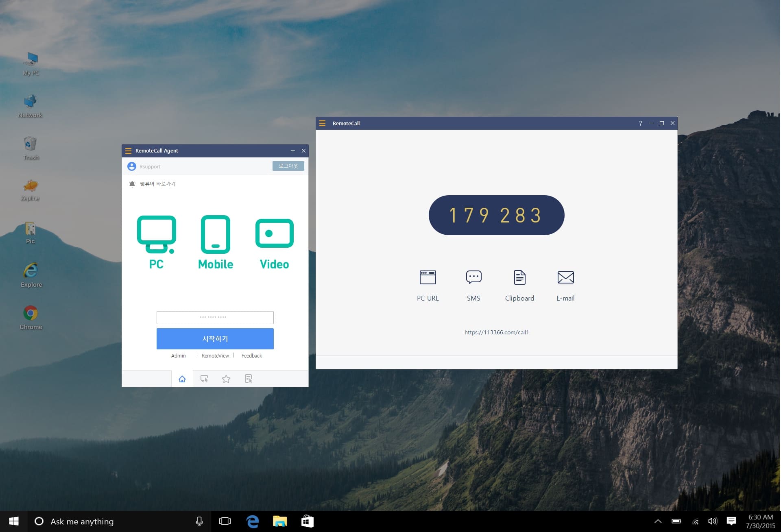Open Trash desktop icon

pyautogui.click(x=31, y=148)
